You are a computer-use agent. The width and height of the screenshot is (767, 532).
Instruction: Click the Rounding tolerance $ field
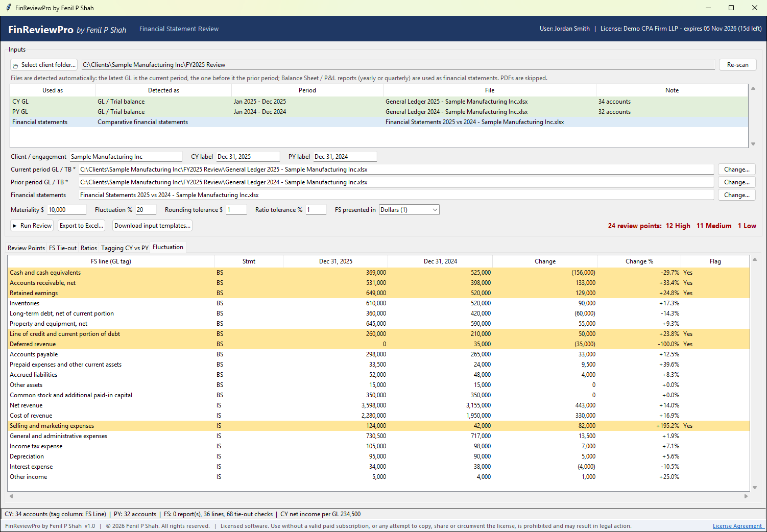(236, 210)
